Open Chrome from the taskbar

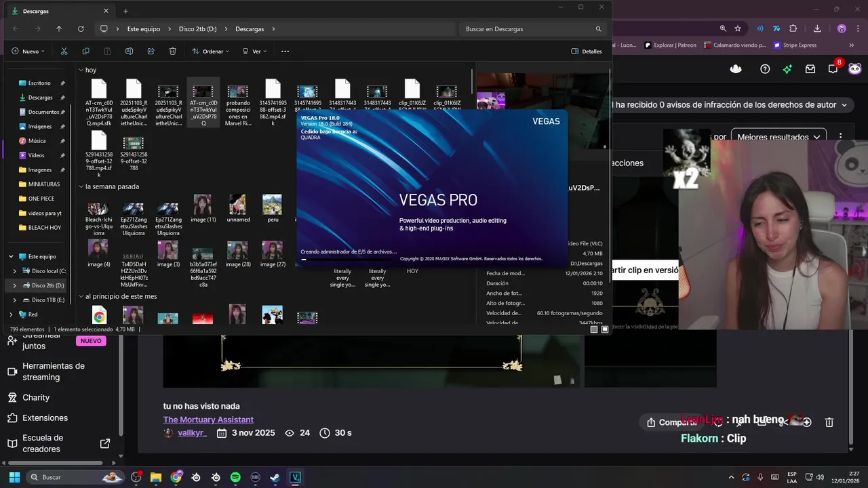pyautogui.click(x=176, y=477)
